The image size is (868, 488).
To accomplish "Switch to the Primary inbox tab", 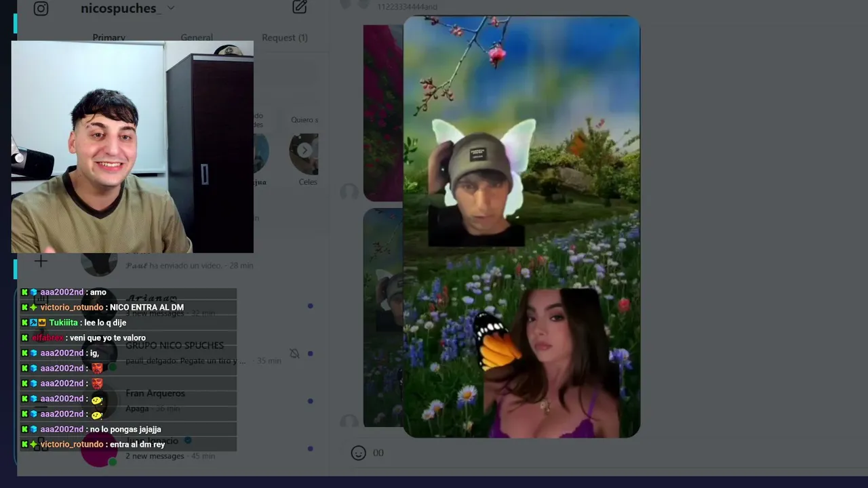I will (x=109, y=37).
